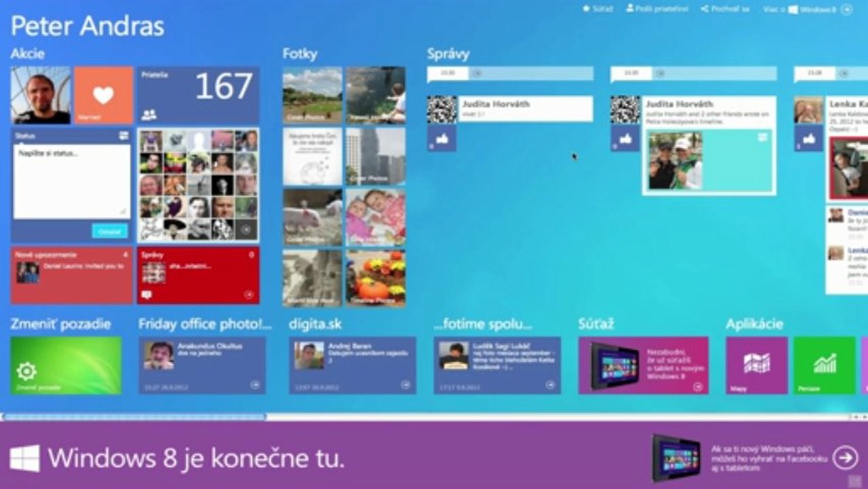This screenshot has height=489, width=868.
Task: Open the white drawing photo in Fotky
Action: [312, 156]
